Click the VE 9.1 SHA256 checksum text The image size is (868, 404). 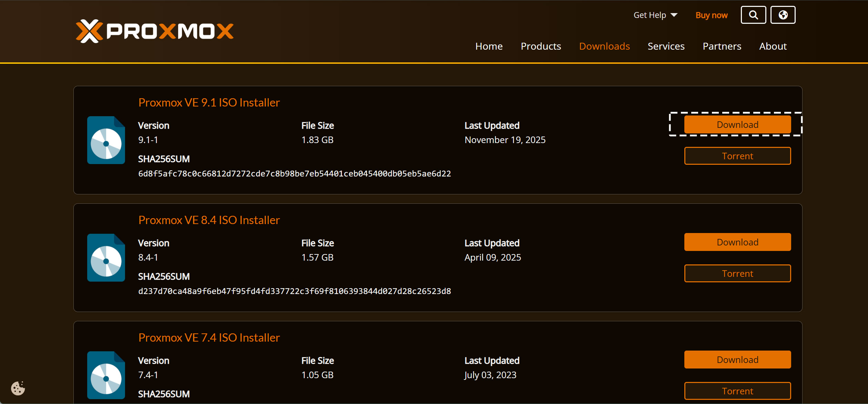point(294,174)
